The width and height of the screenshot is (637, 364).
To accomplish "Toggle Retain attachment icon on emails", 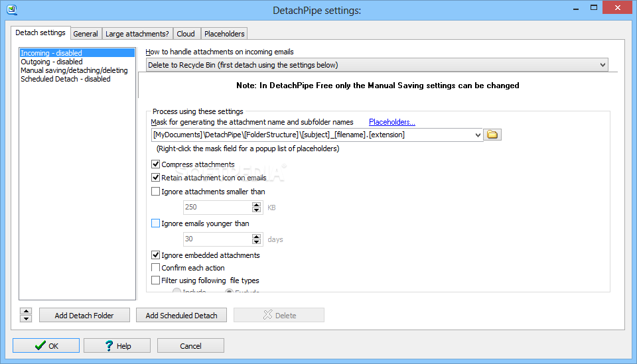I will pyautogui.click(x=155, y=178).
